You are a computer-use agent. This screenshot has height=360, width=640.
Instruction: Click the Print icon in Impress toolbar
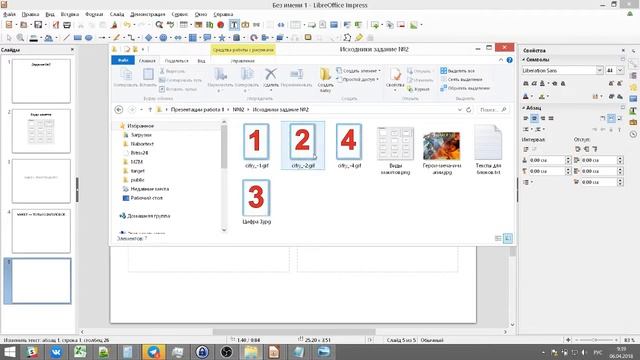(x=67, y=25)
